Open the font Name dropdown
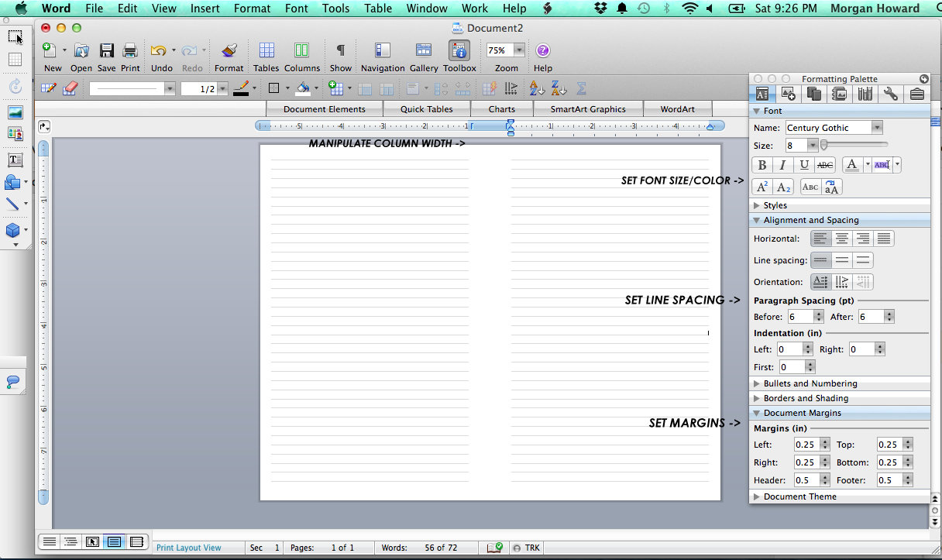This screenshot has height=560, width=942. pyautogui.click(x=877, y=128)
